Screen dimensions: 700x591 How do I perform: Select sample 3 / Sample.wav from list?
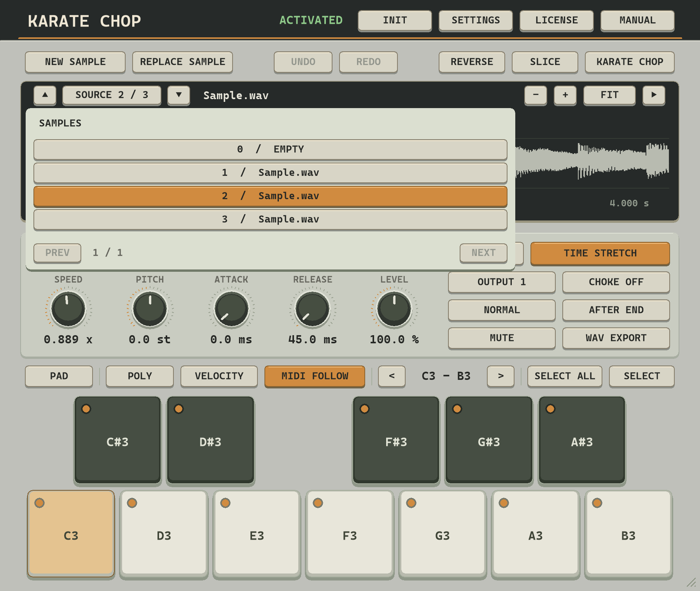pos(270,219)
